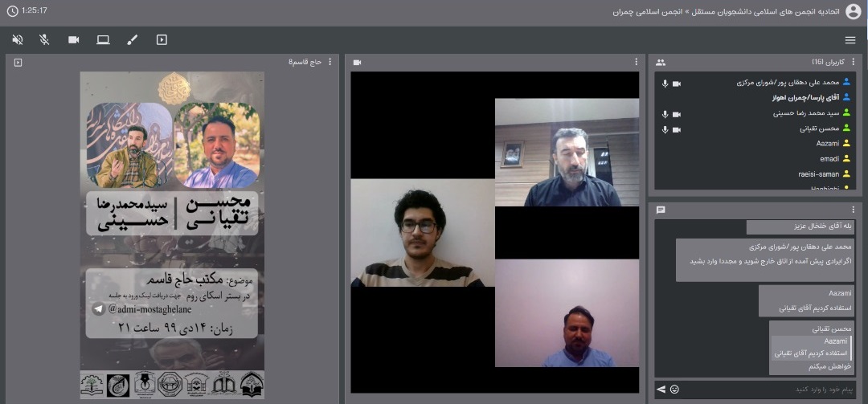Unmute the speaker in the top toolbar

click(18, 39)
